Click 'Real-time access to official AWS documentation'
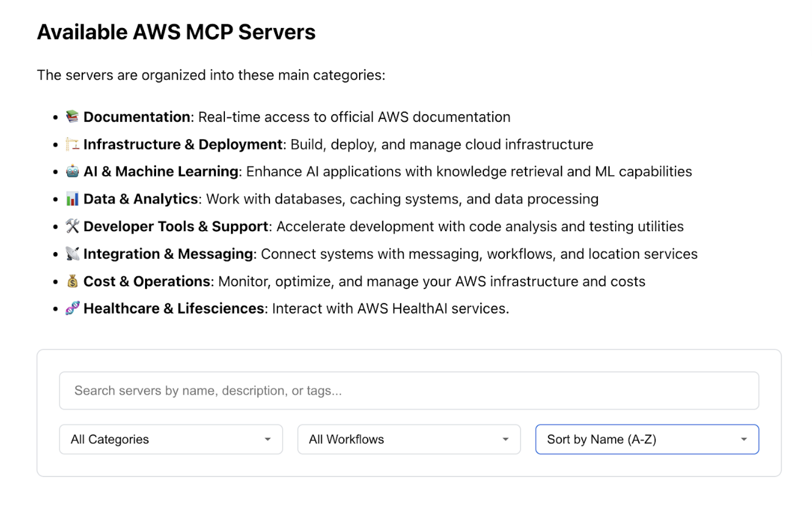Screen dimensions: 812x521 point(355,117)
